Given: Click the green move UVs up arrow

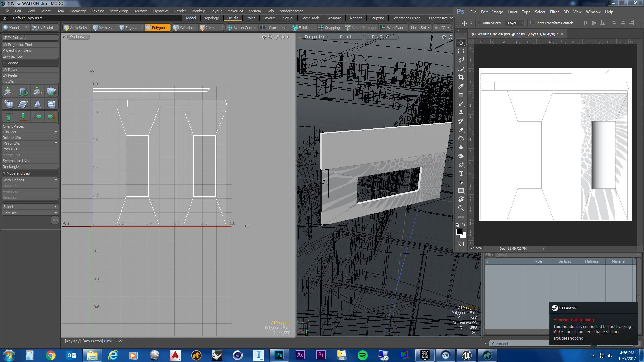Looking at the screenshot, I should [9, 117].
